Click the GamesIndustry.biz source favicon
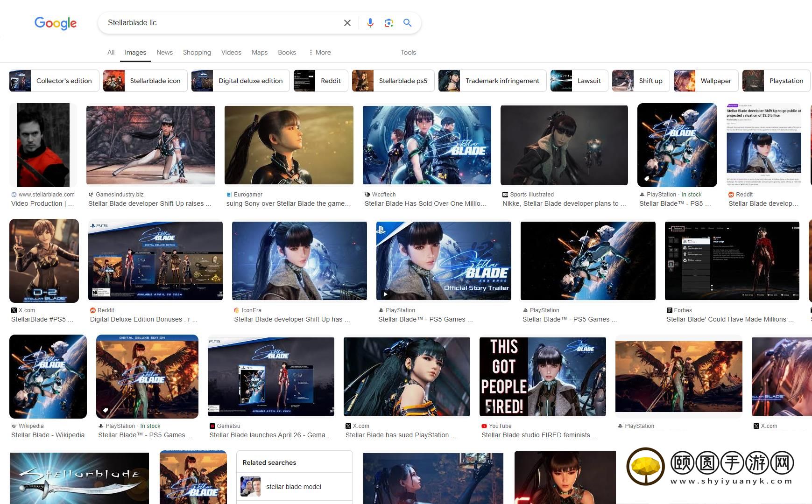The image size is (812, 504). point(91,195)
